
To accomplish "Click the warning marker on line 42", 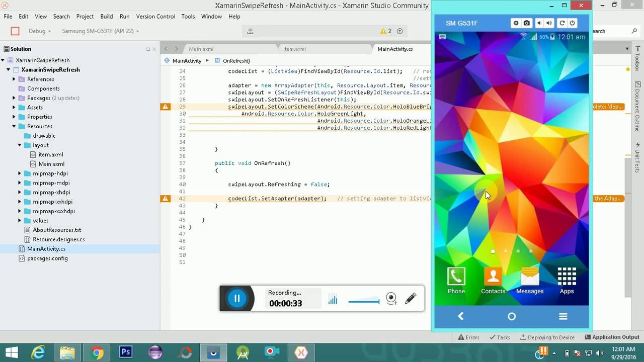I will click(x=165, y=199).
